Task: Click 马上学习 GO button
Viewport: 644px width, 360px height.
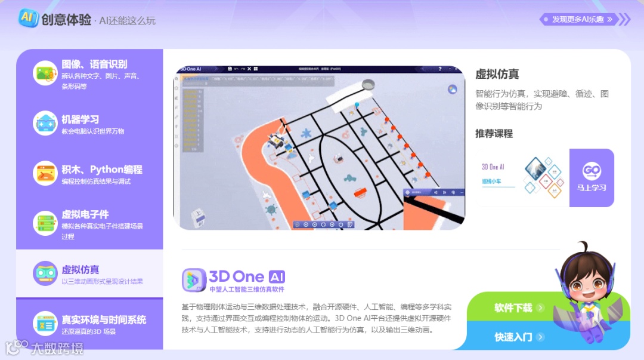Action: tap(592, 178)
